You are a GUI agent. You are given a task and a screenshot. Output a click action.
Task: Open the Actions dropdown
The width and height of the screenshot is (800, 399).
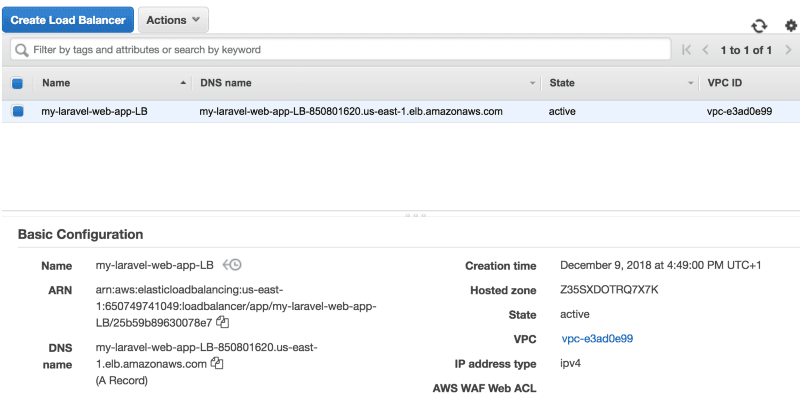173,20
